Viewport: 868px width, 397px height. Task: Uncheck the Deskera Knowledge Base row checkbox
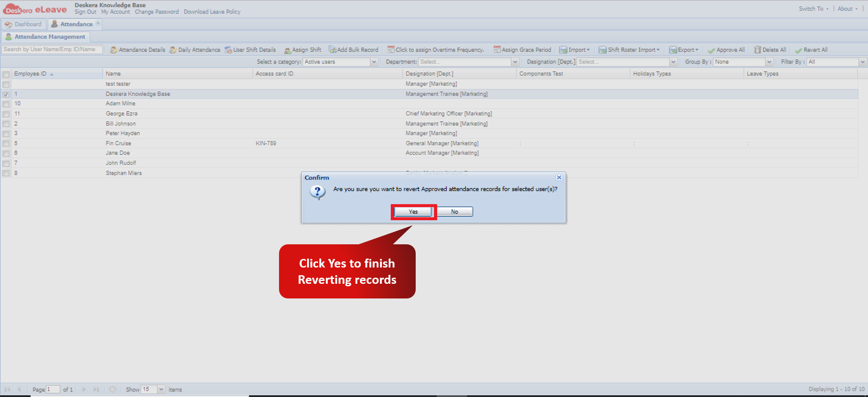pyautogui.click(x=6, y=94)
